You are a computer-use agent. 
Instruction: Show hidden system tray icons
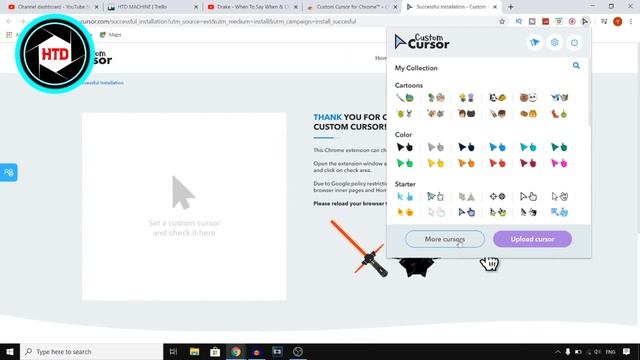(x=558, y=351)
